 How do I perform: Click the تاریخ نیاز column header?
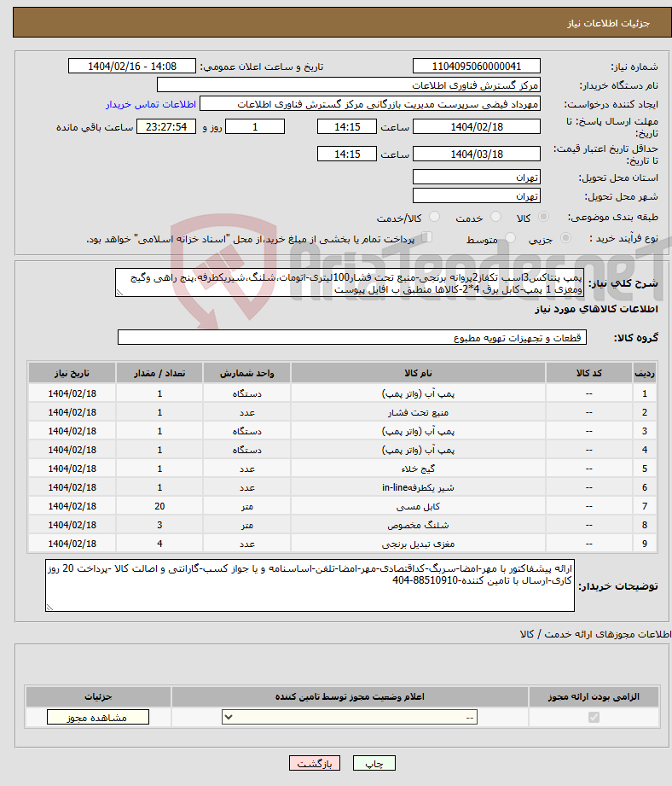72,373
